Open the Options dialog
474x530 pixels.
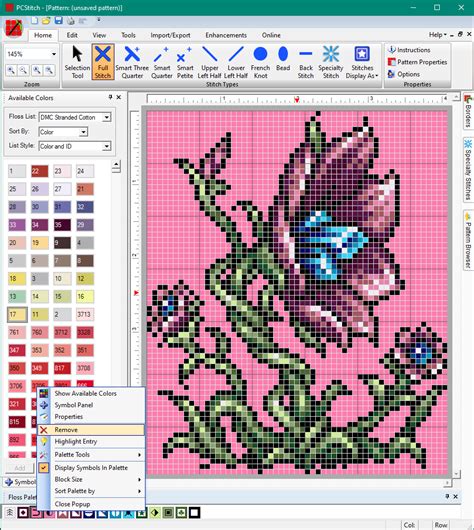404,74
